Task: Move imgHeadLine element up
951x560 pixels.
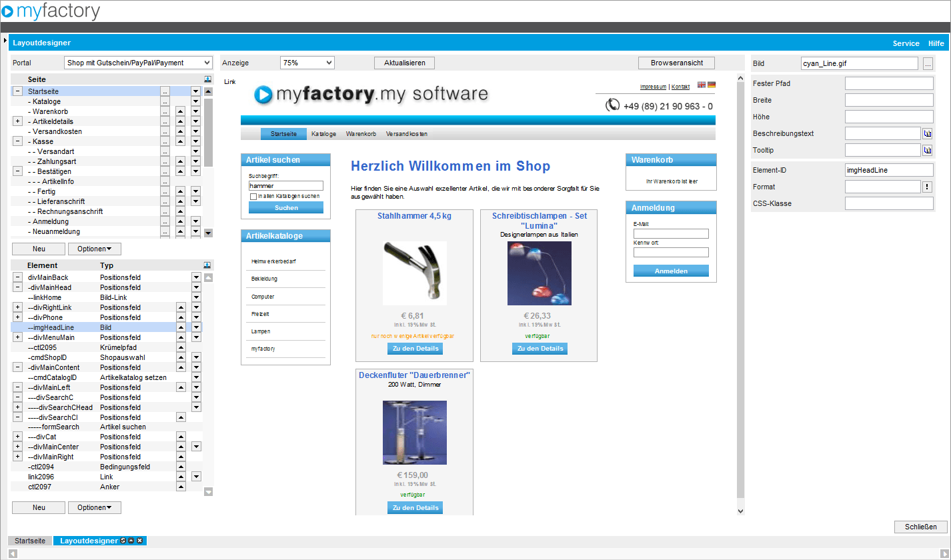Action: point(180,327)
